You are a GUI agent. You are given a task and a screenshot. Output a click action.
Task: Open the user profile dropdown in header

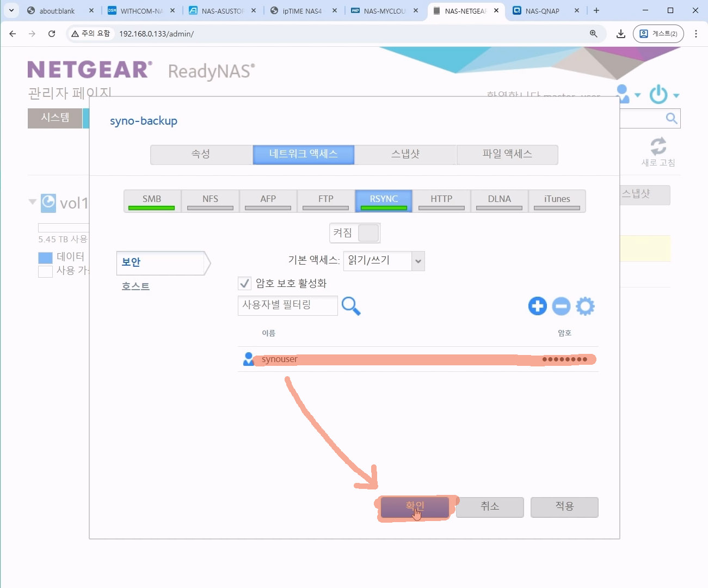point(626,95)
